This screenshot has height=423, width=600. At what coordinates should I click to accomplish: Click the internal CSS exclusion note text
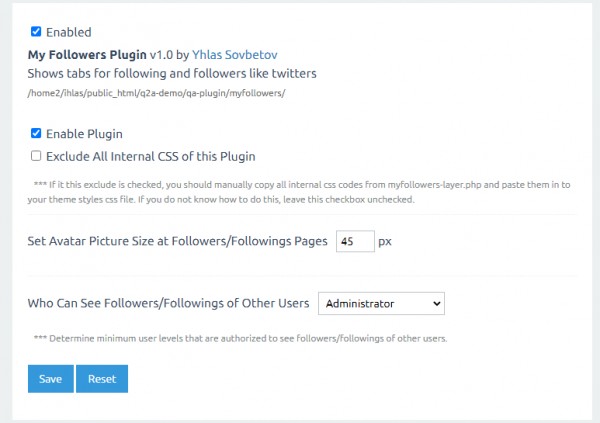tap(300, 191)
